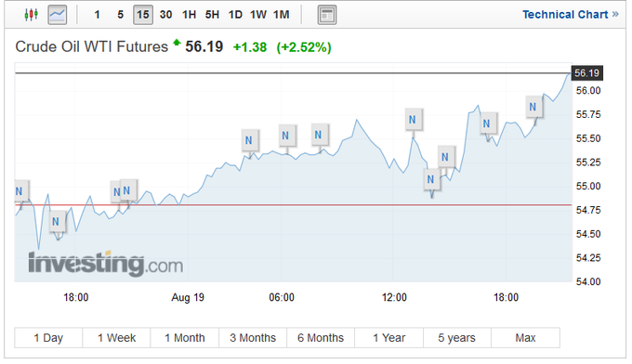Select the 1W interval
The width and height of the screenshot is (632, 364).
click(x=258, y=15)
